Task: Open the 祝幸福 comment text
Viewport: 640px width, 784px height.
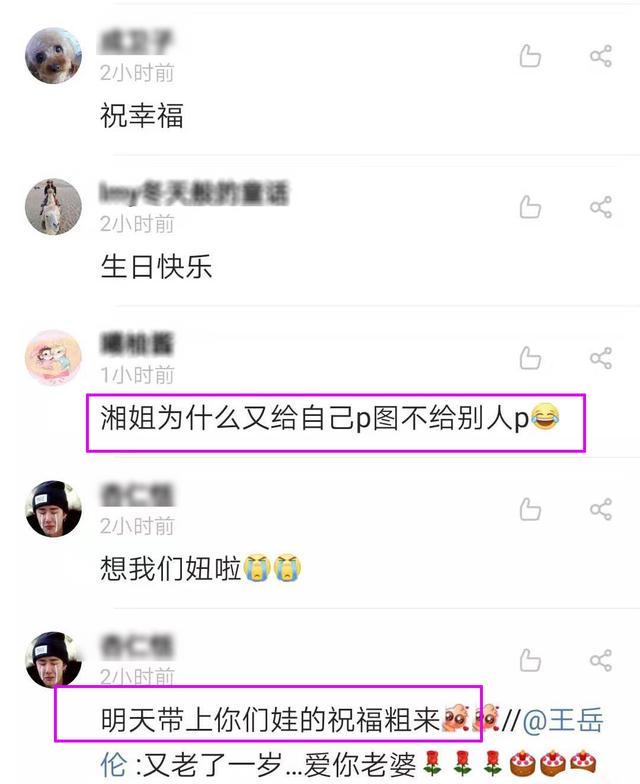Action: point(142,115)
